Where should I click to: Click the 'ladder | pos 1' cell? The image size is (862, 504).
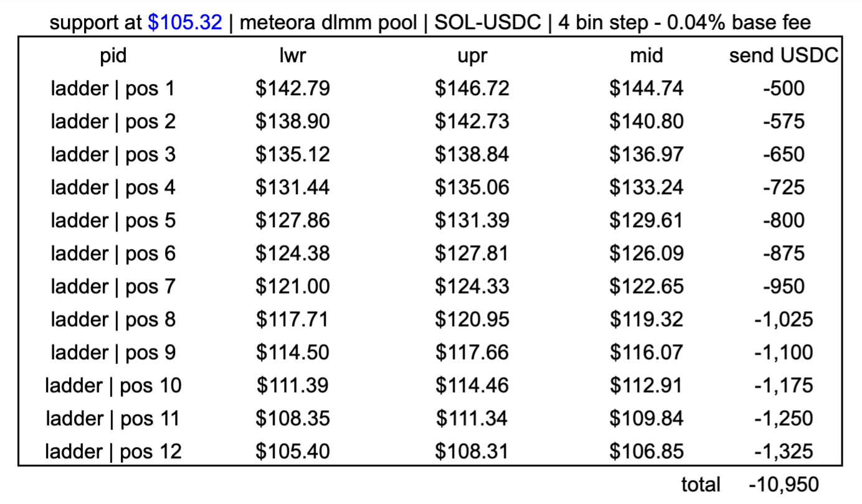tap(113, 89)
